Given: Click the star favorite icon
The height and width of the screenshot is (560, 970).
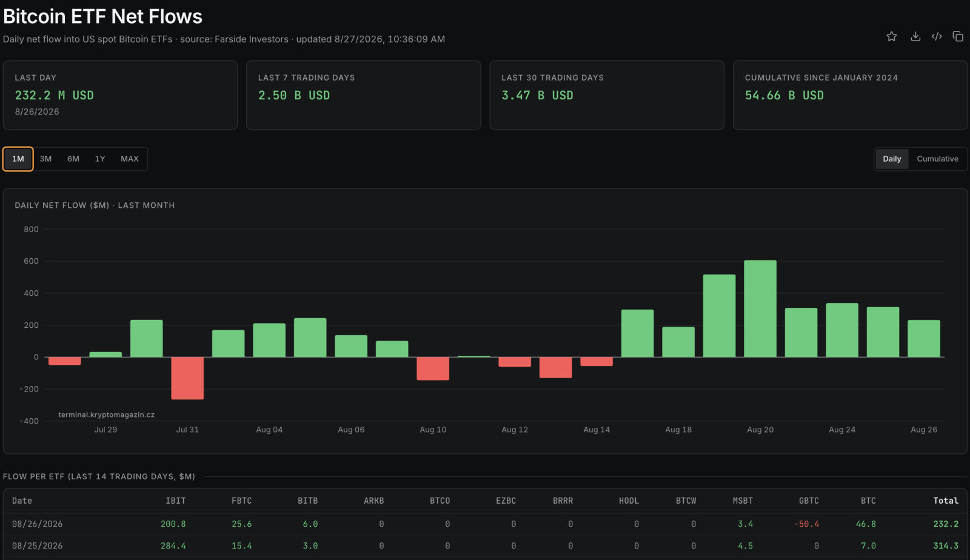Looking at the screenshot, I should pyautogui.click(x=891, y=36).
